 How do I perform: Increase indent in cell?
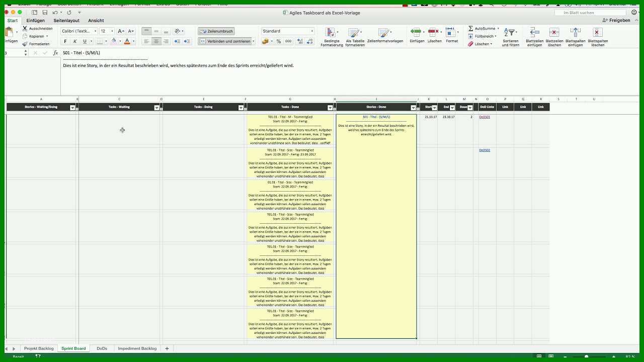coord(187,41)
